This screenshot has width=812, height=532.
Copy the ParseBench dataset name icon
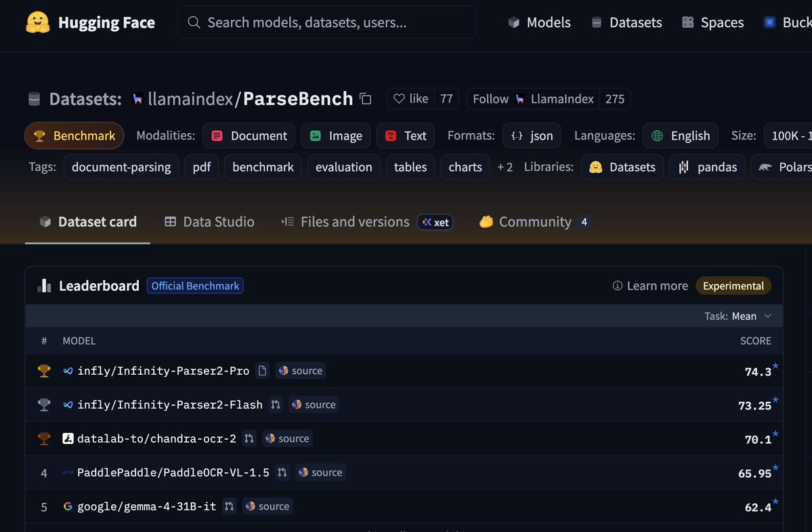(x=366, y=98)
